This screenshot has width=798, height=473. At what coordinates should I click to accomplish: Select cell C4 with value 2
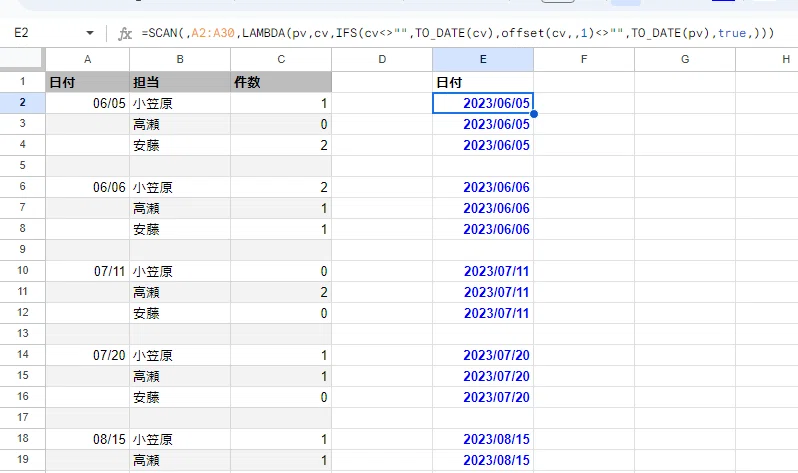pos(281,145)
